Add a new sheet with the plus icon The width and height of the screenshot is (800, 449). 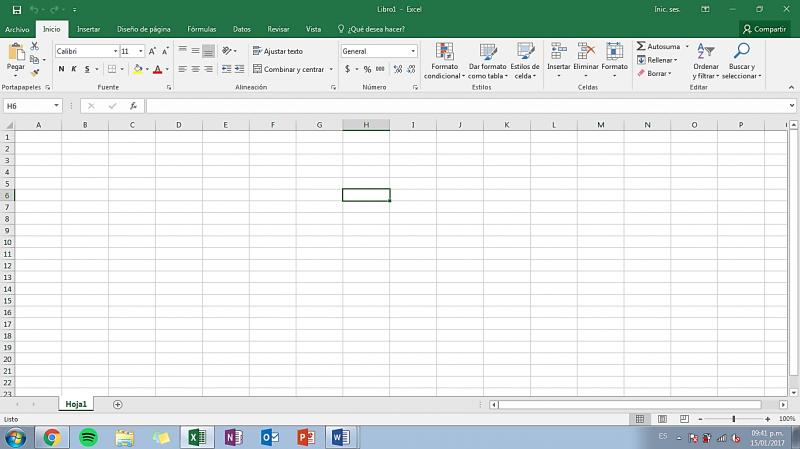point(117,405)
